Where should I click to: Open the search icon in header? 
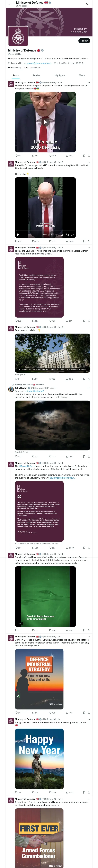87,4
